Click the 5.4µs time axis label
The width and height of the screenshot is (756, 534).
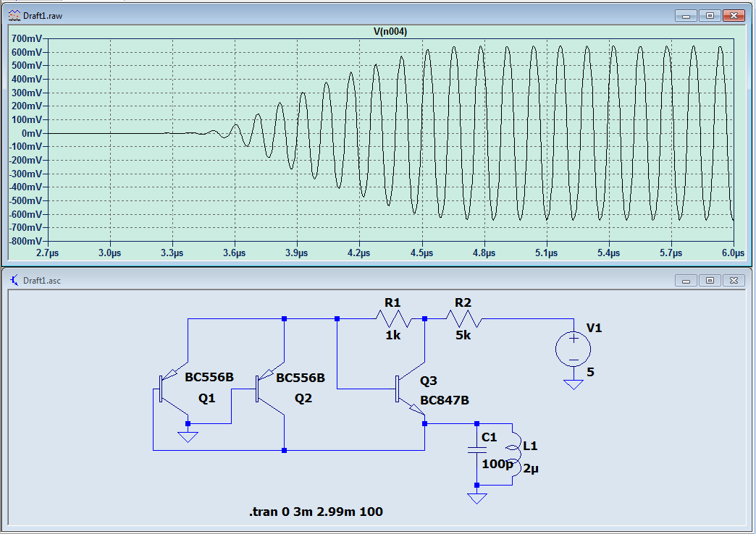(x=608, y=253)
